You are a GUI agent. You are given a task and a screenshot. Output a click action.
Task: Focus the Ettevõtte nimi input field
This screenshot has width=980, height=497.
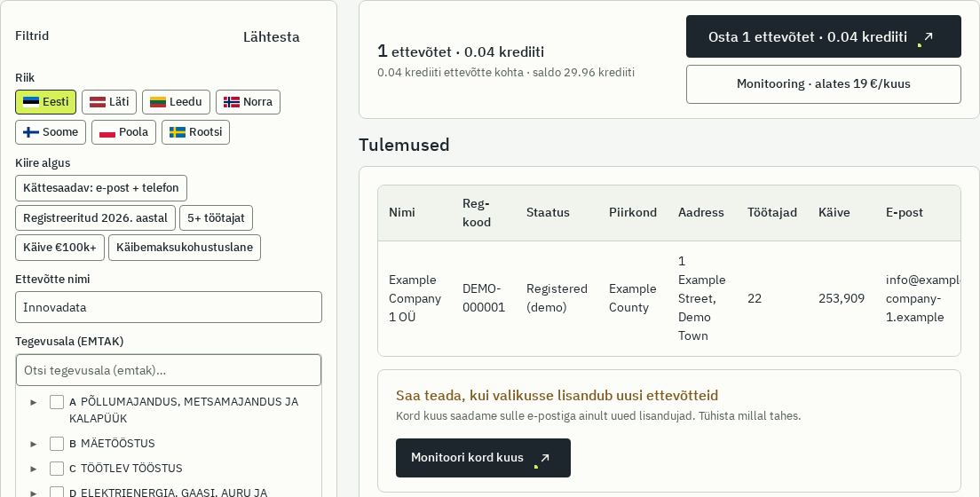click(169, 307)
